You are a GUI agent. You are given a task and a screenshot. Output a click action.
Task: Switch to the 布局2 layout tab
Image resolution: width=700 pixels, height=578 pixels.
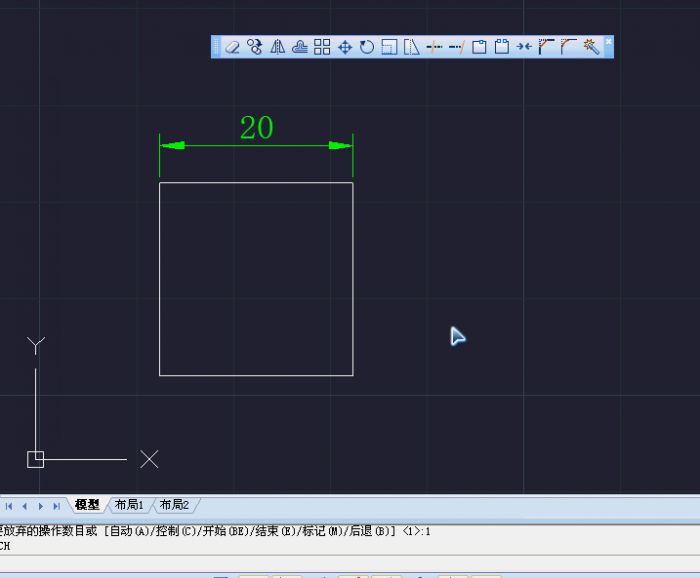174,505
